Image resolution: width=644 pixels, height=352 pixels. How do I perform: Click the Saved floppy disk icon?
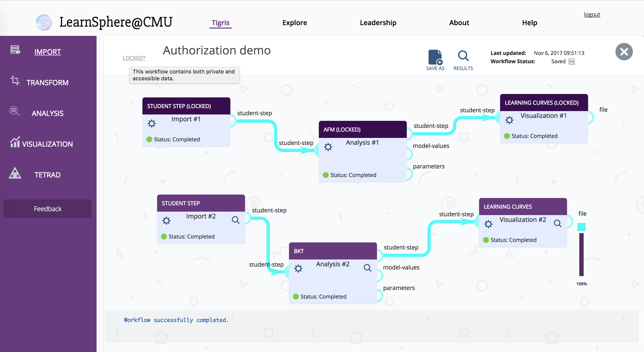tap(571, 62)
